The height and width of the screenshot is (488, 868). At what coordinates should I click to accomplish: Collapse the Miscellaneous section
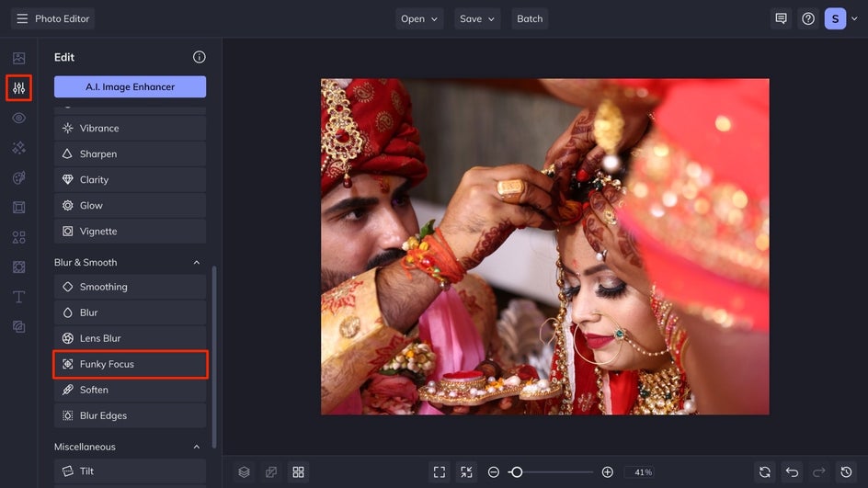(x=196, y=448)
